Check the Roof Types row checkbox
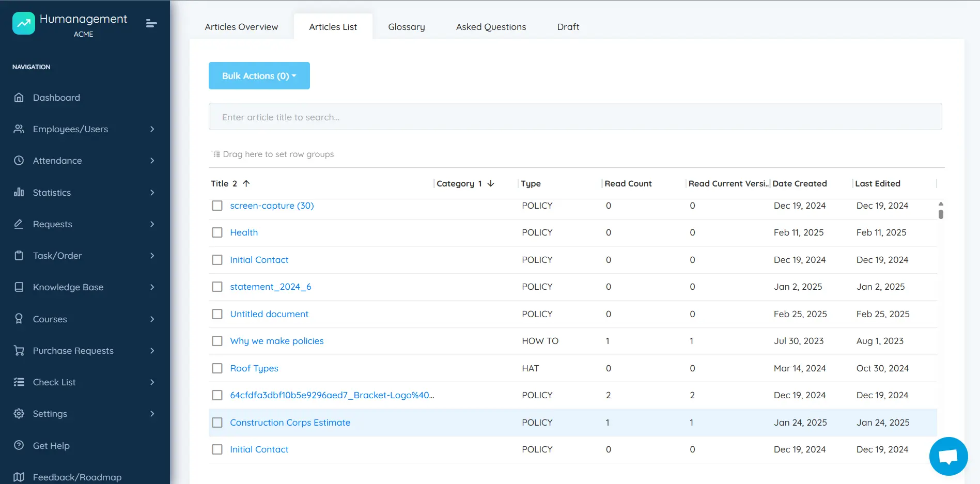 (217, 368)
